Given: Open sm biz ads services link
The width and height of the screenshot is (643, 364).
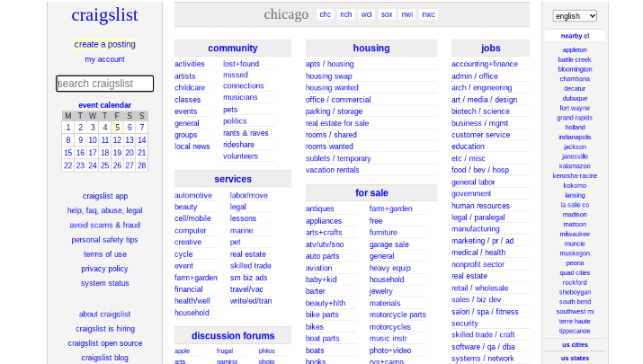Looking at the screenshot, I should pyautogui.click(x=248, y=278).
